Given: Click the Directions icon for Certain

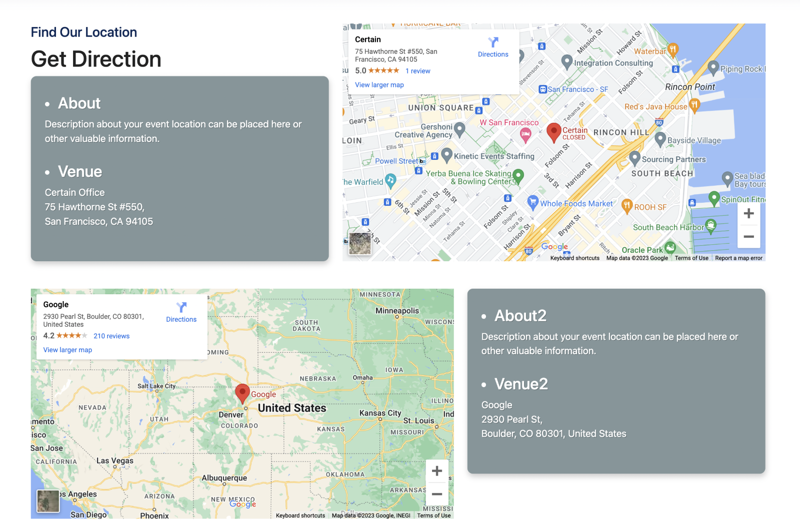Looking at the screenshot, I should click(x=493, y=42).
